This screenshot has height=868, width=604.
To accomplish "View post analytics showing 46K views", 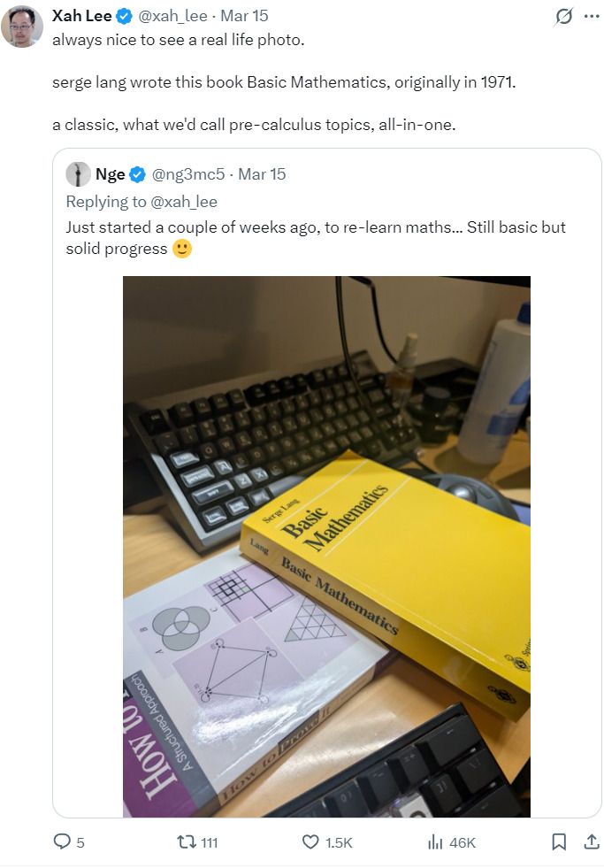I will point(435,842).
